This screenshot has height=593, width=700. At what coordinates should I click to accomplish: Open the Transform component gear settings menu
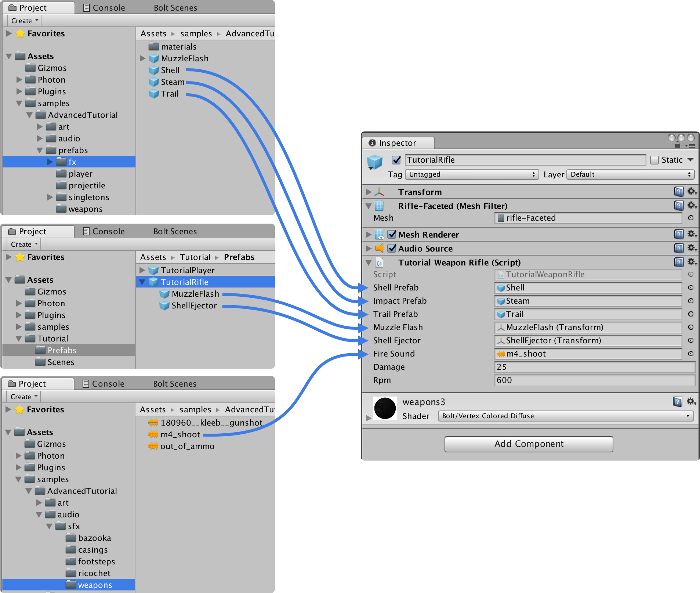point(692,192)
